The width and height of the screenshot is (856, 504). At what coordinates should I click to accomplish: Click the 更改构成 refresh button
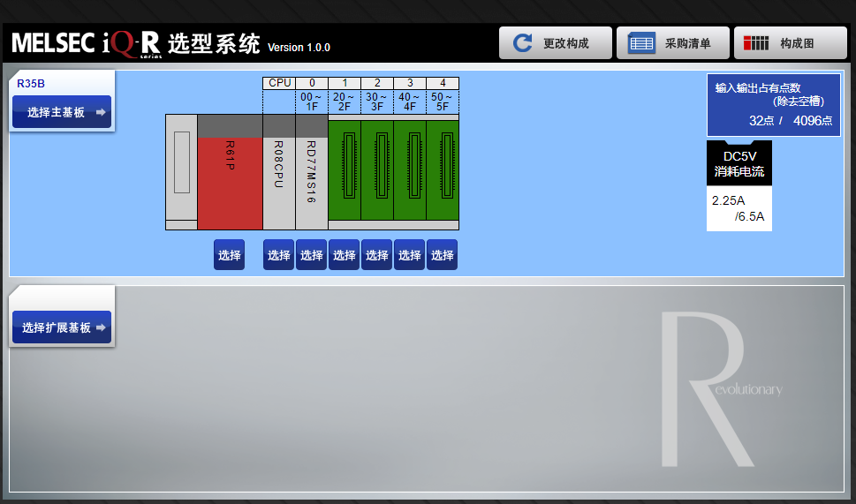pyautogui.click(x=556, y=42)
